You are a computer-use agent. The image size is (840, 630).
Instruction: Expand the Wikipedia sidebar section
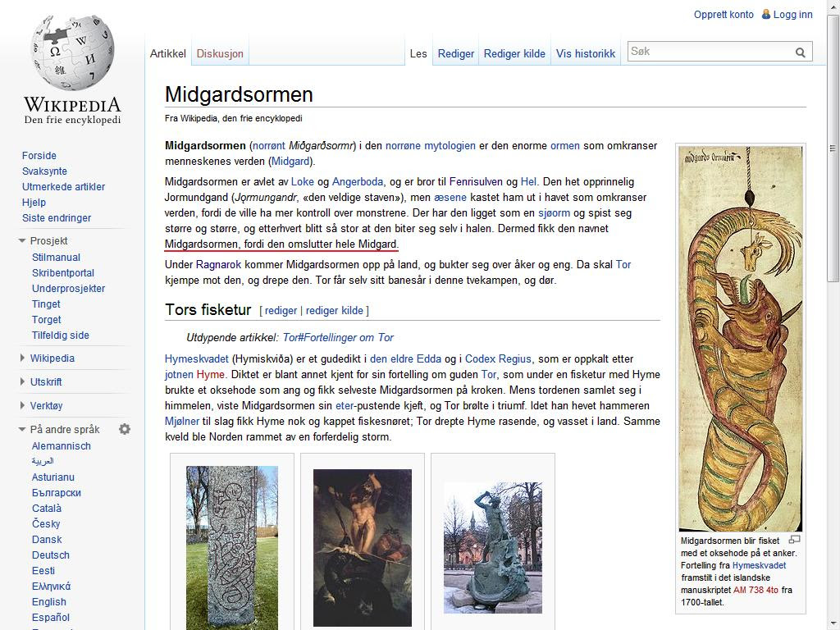point(22,358)
